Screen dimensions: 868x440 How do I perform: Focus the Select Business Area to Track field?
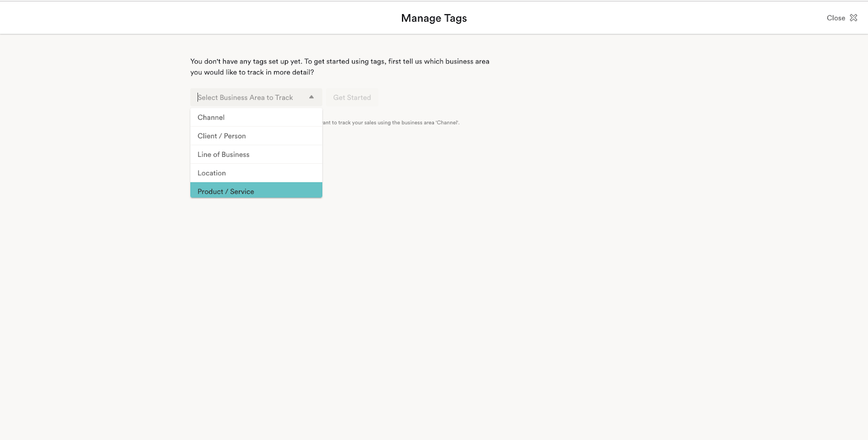[x=250, y=98]
